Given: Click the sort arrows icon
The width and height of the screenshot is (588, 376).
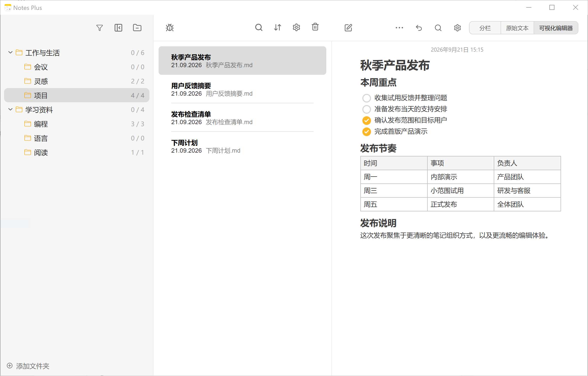Looking at the screenshot, I should 277,27.
